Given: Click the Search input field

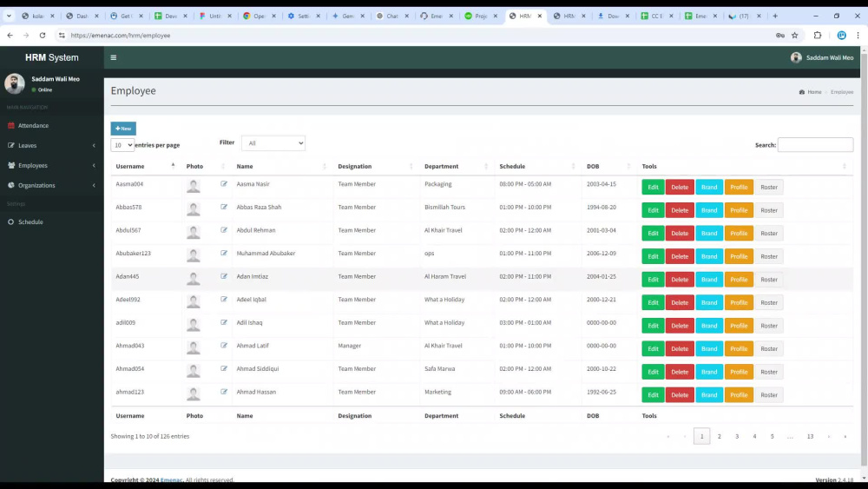Looking at the screenshot, I should [x=815, y=145].
